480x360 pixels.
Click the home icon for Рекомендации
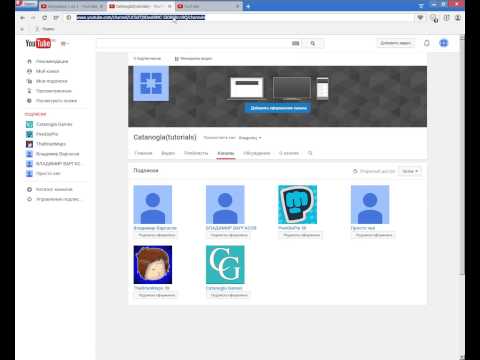pos(29,61)
